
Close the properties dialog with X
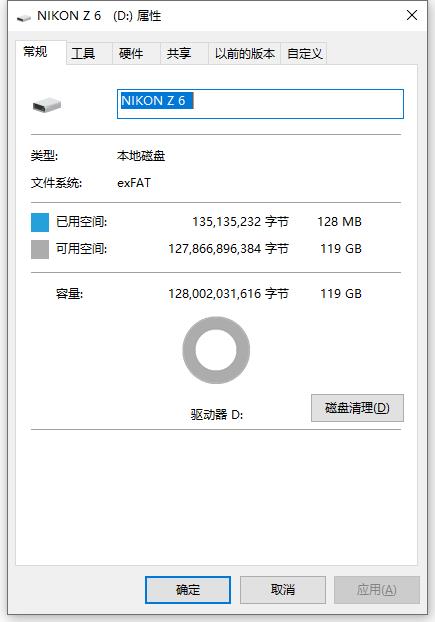point(412,15)
